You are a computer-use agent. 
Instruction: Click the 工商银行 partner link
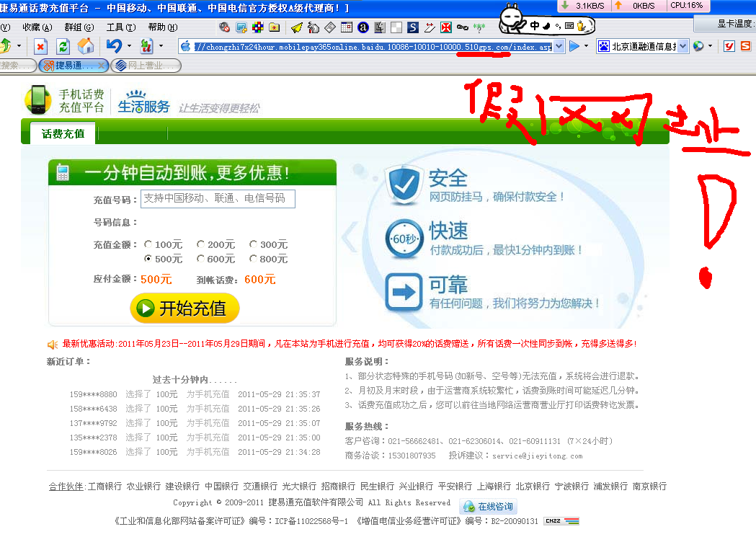[104, 486]
